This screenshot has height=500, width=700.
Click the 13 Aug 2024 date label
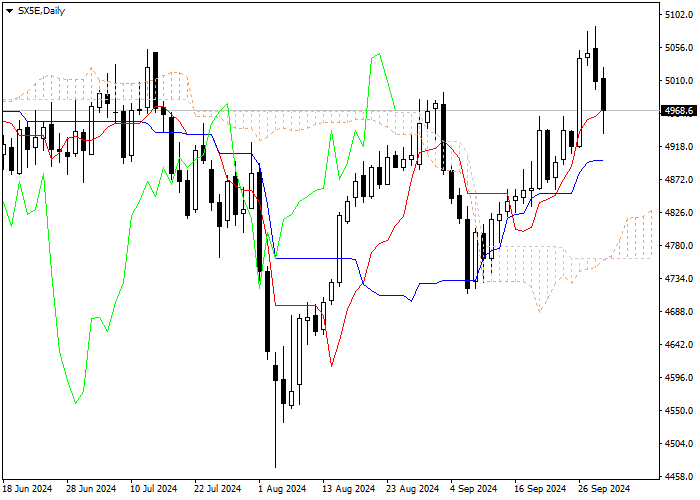349,489
